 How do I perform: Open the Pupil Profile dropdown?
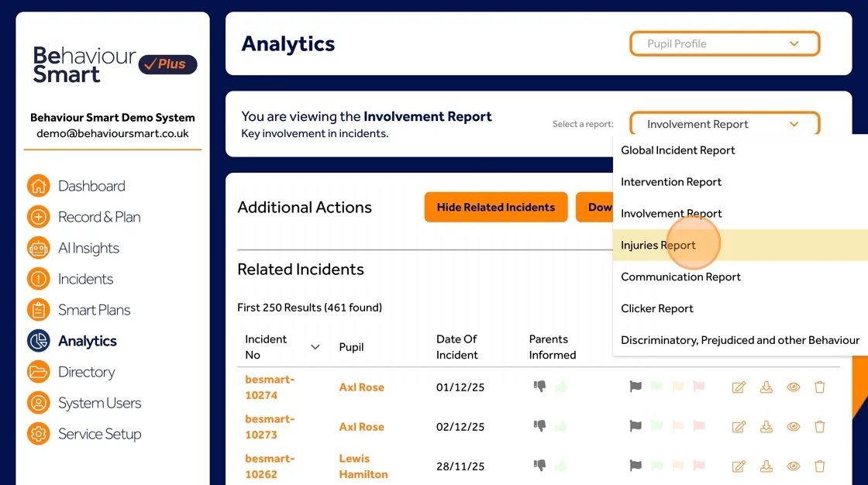[x=724, y=43]
